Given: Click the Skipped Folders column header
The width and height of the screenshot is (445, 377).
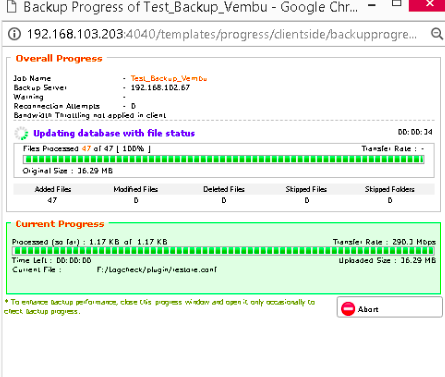Looking at the screenshot, I should [389, 189].
